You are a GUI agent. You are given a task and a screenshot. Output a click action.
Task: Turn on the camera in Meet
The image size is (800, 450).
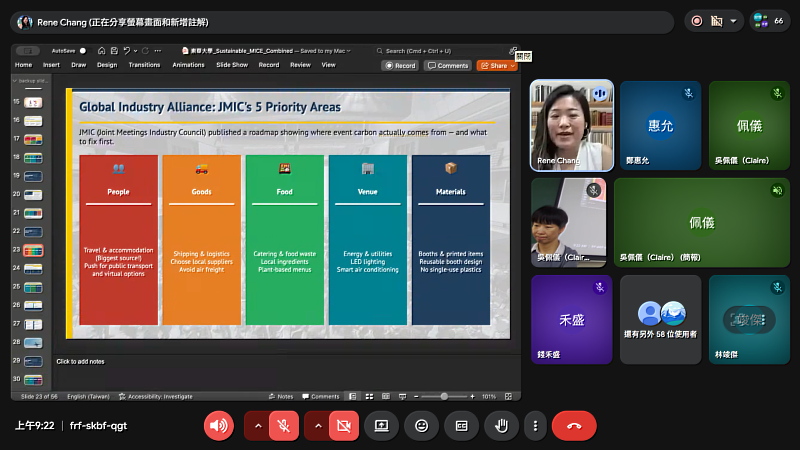pos(344,426)
